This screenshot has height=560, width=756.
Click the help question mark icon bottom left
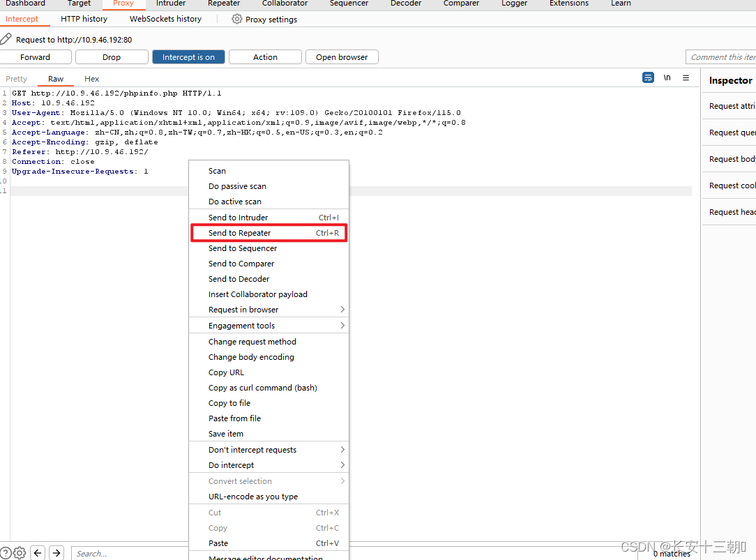[x=6, y=552]
